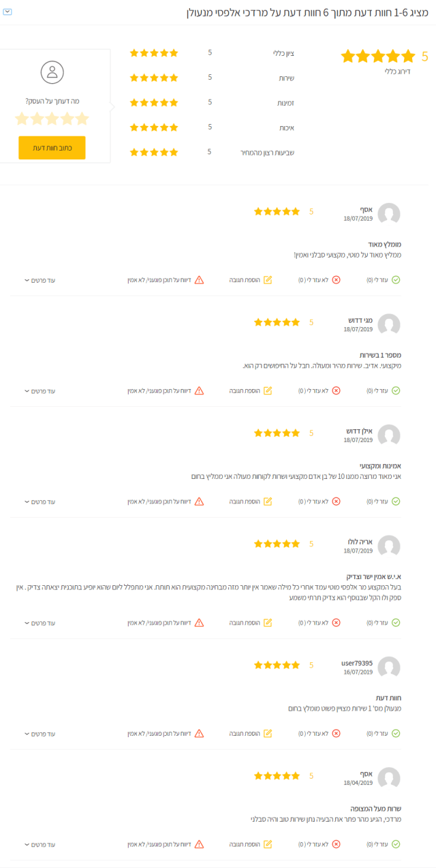Expand 'עוד פרטים' on אריה לולו's review

[40, 623]
